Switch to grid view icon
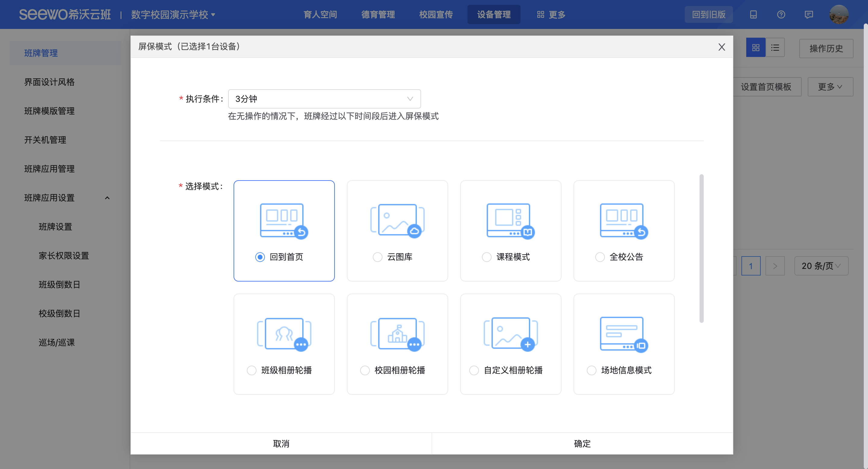The image size is (868, 469). coord(756,48)
